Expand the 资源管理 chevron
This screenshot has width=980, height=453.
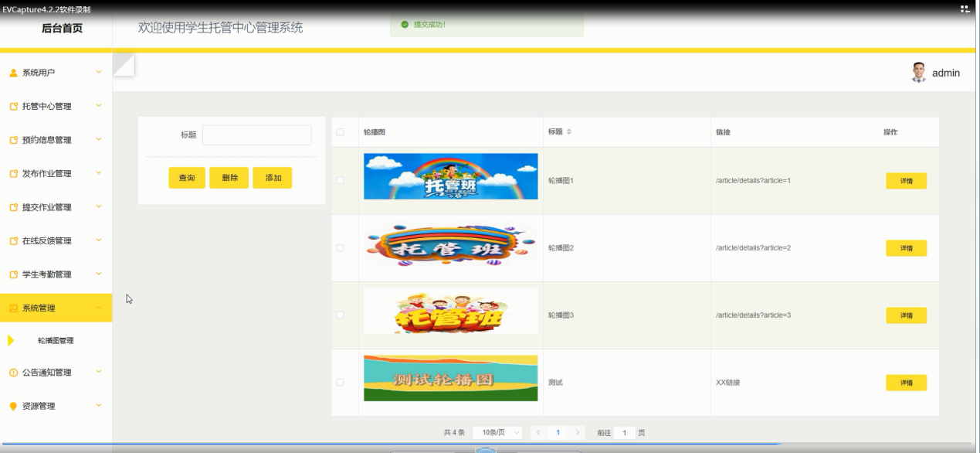(x=98, y=406)
